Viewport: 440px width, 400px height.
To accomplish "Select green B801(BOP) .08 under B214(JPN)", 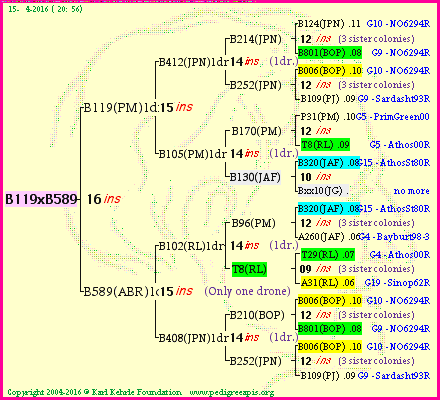I will (330, 53).
